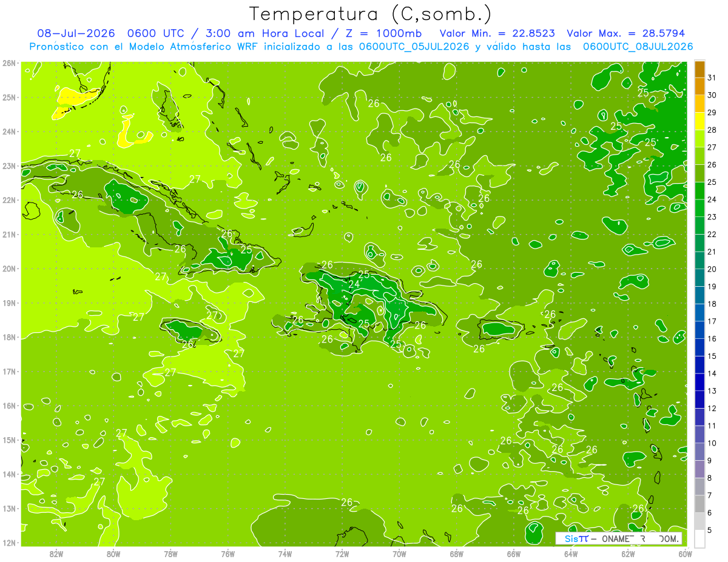Pick the lime swatch between 27 and 28
The image size is (728, 562).
[x=699, y=139]
